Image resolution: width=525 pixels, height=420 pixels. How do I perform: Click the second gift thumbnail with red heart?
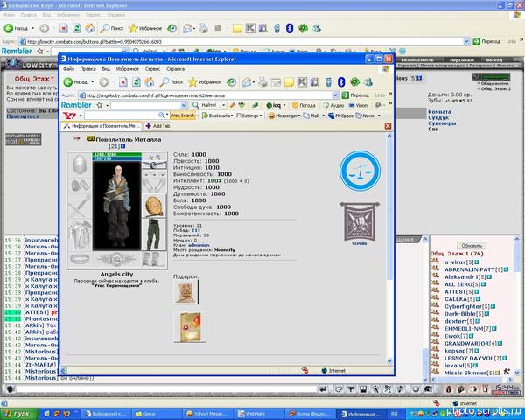tap(190, 327)
